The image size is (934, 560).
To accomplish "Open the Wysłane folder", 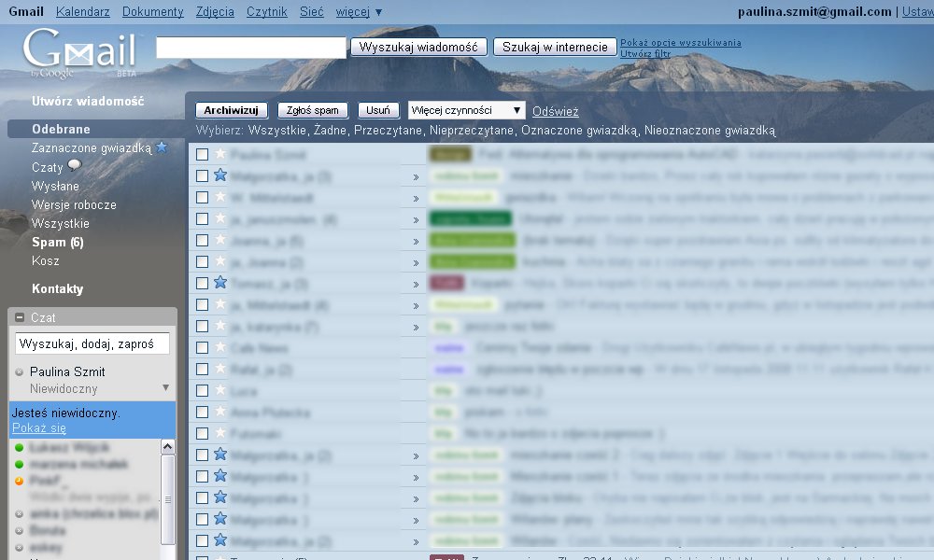I will [x=55, y=187].
